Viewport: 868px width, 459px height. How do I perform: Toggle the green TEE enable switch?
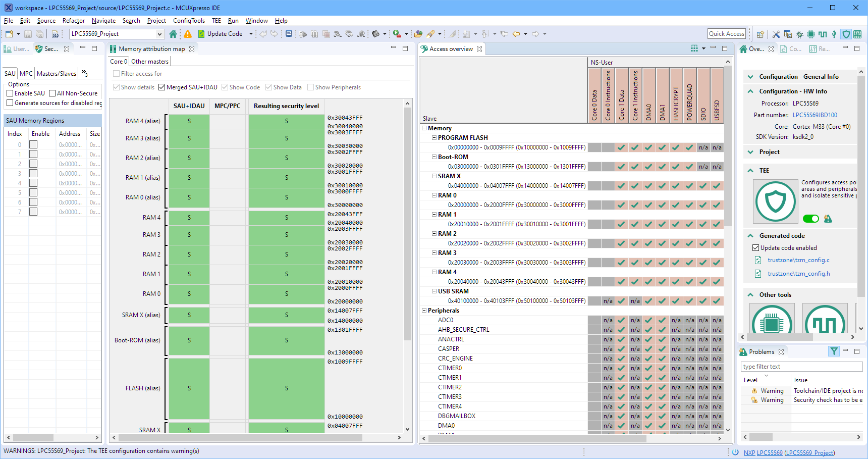810,219
